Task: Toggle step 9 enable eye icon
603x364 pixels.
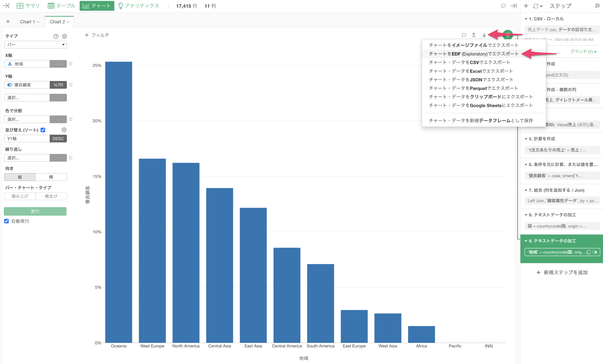Action: tap(595, 252)
